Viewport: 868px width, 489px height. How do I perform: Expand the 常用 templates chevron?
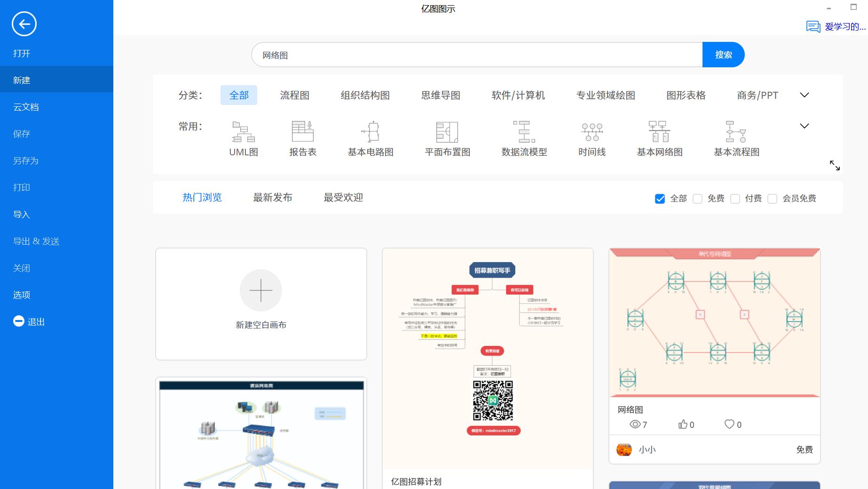(804, 126)
